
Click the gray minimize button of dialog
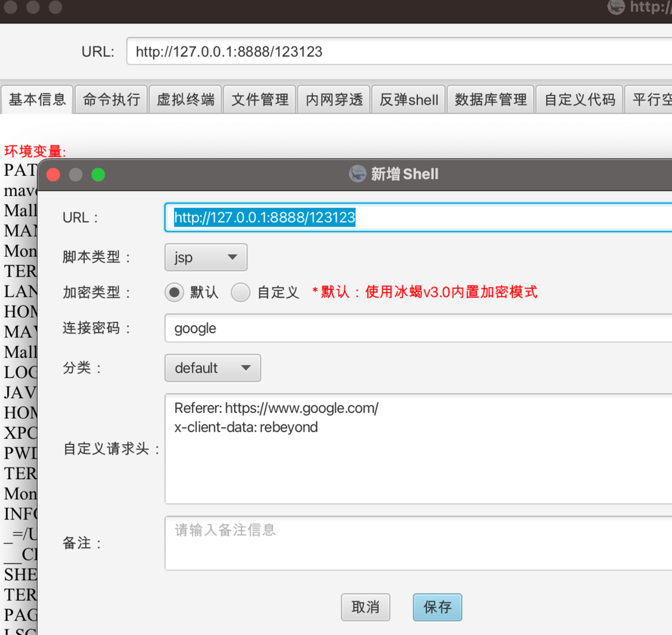click(76, 175)
